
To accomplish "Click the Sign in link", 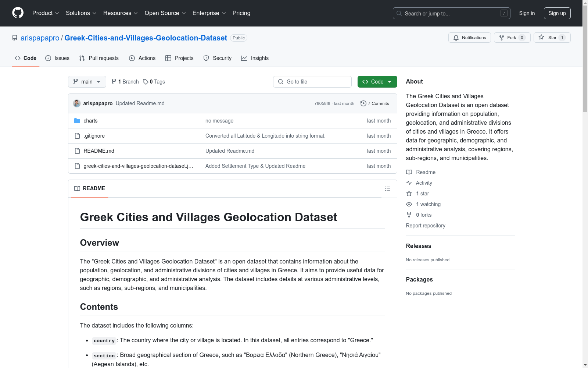I will 527,13.
